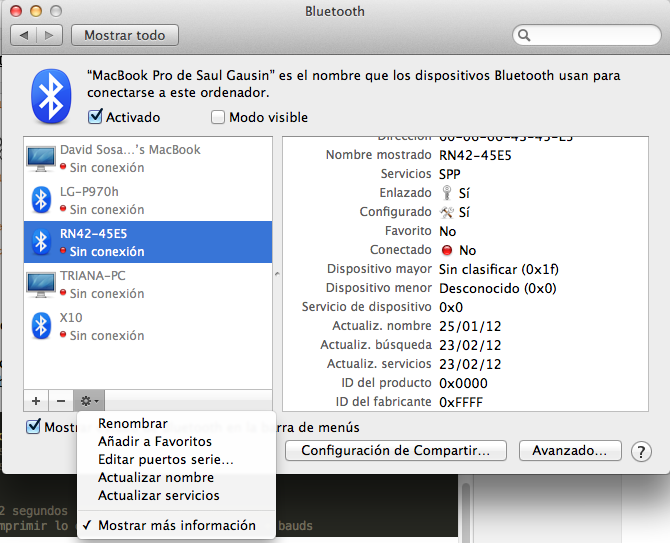Click the ID del producto value 0x0000
Screen dimensions: 670x543
(x=463, y=383)
